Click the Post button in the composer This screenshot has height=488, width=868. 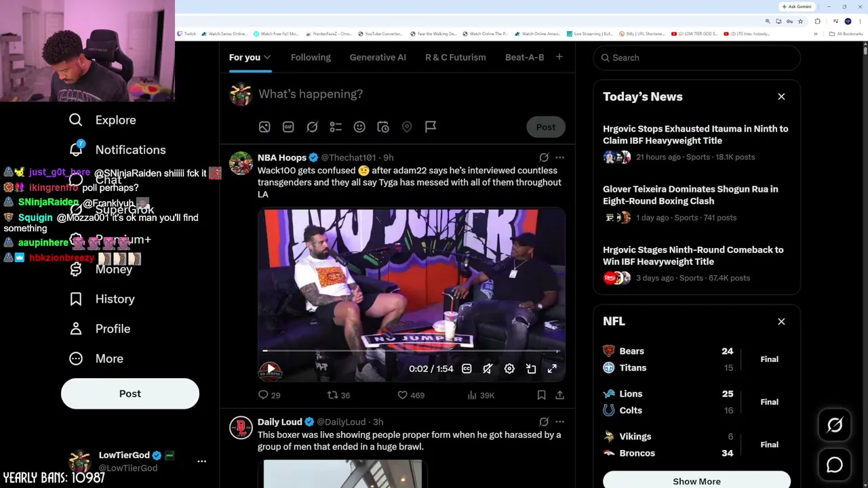point(546,127)
